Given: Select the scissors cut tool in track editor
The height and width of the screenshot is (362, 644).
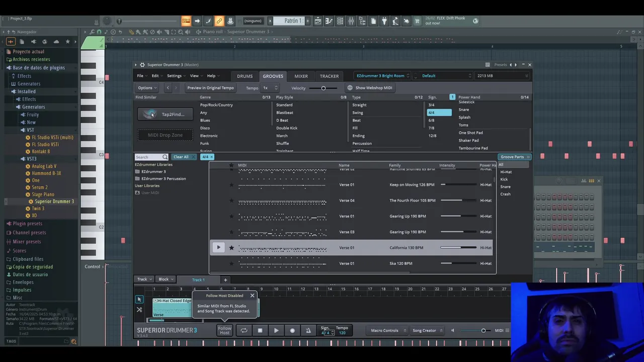Looking at the screenshot, I should [139, 310].
